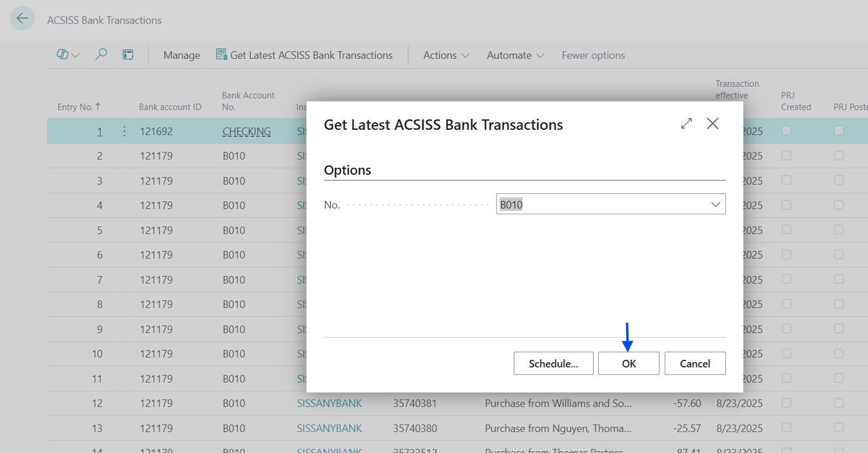
Task: Click the back arrow button
Action: pyautogui.click(x=22, y=19)
